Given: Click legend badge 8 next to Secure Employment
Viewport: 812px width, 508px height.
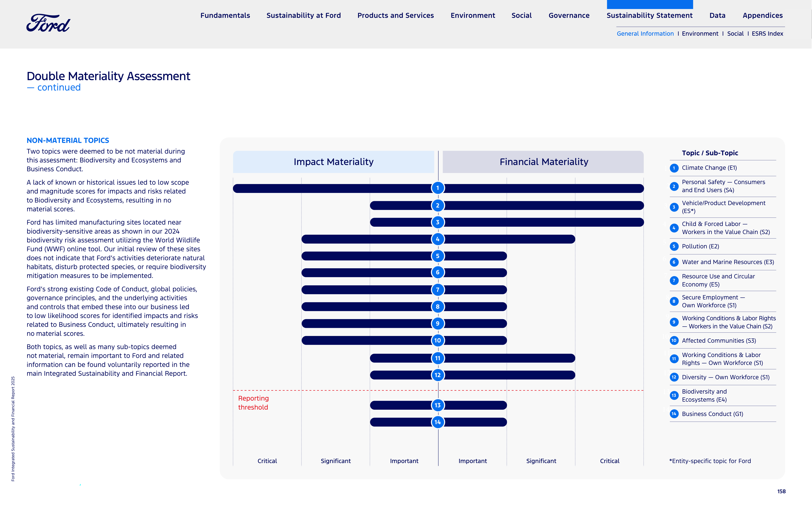Looking at the screenshot, I should 674,301.
